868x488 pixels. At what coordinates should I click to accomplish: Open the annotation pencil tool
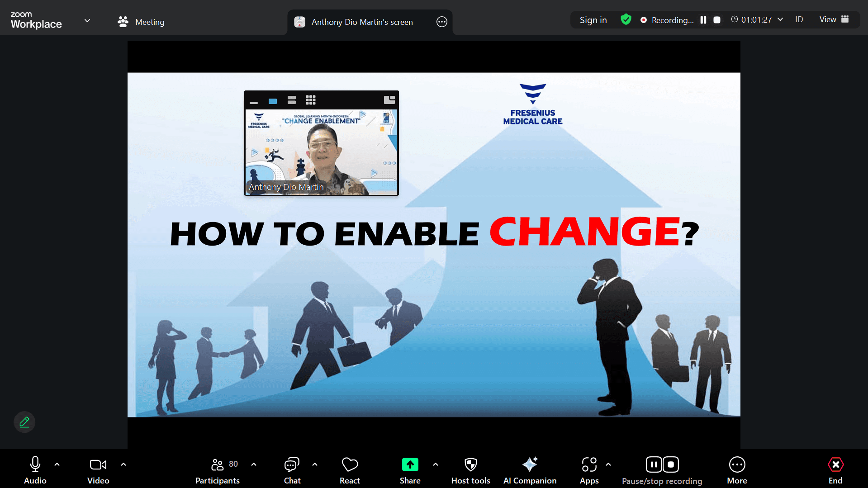pyautogui.click(x=24, y=422)
